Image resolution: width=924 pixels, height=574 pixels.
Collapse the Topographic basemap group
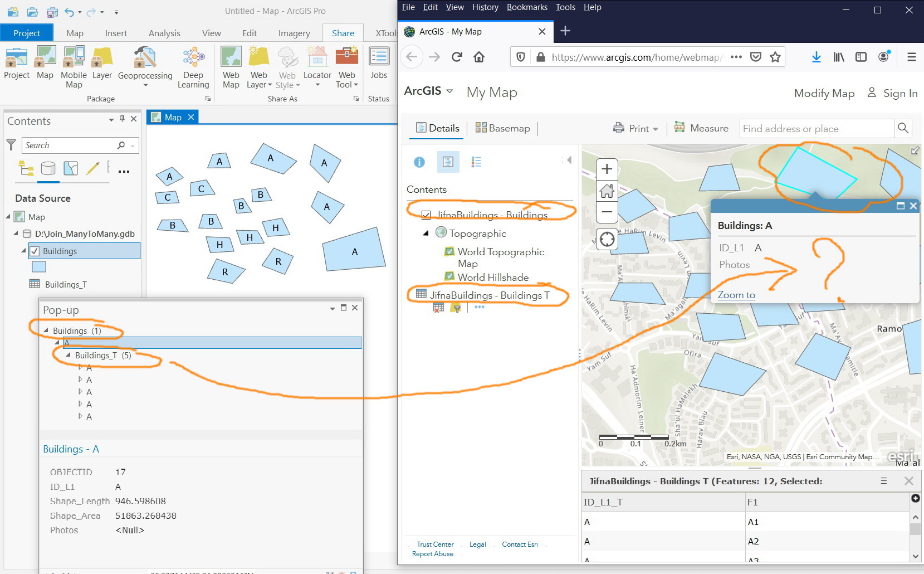(426, 234)
